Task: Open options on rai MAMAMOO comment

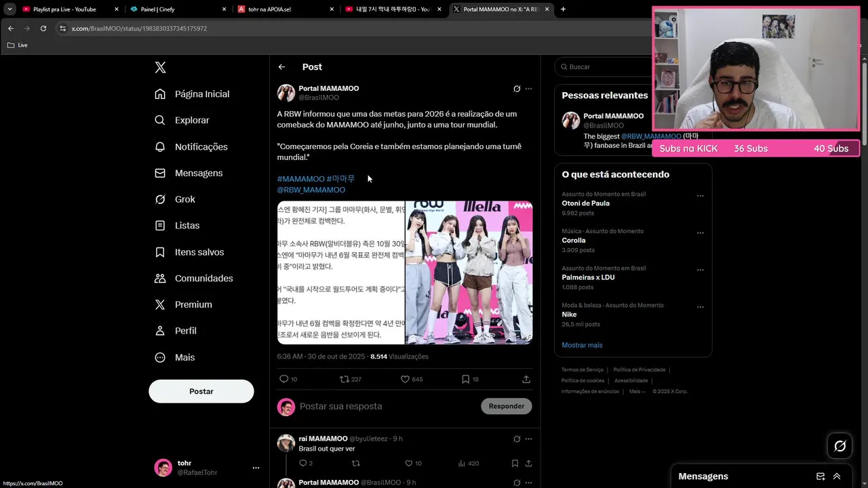Action: 529,439
